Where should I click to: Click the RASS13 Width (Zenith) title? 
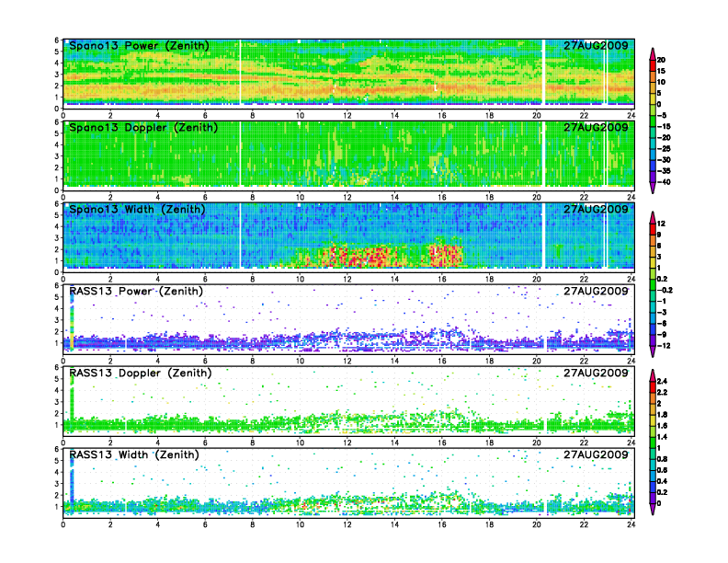pos(134,455)
